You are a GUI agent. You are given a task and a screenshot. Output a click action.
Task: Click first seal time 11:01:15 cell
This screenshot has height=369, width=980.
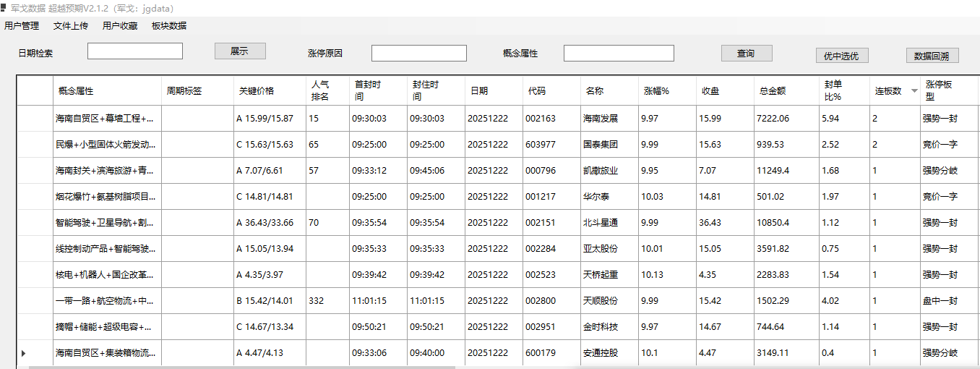378,301
